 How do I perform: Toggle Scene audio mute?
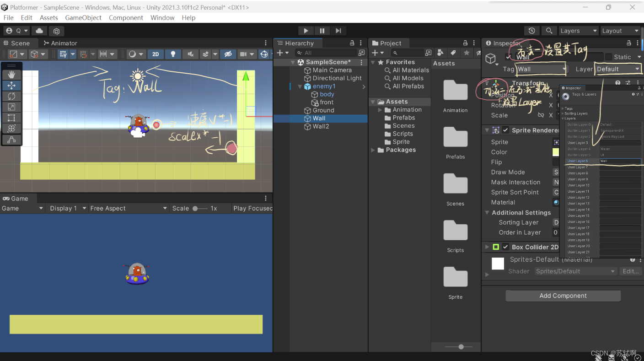coord(190,54)
